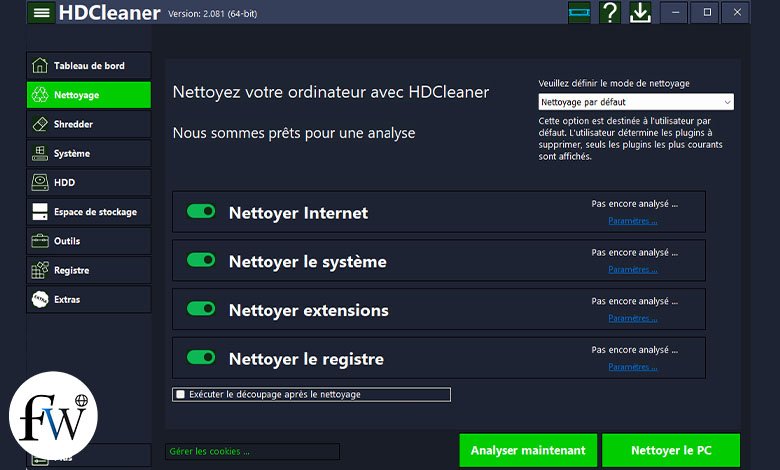The height and width of the screenshot is (470, 780).
Task: Click the Analyser maintenant button
Action: 528,451
